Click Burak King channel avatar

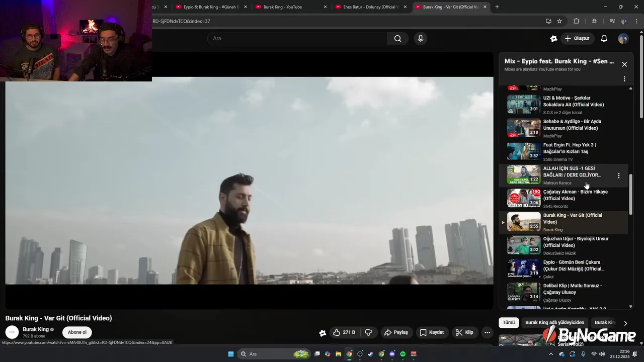[12, 332]
